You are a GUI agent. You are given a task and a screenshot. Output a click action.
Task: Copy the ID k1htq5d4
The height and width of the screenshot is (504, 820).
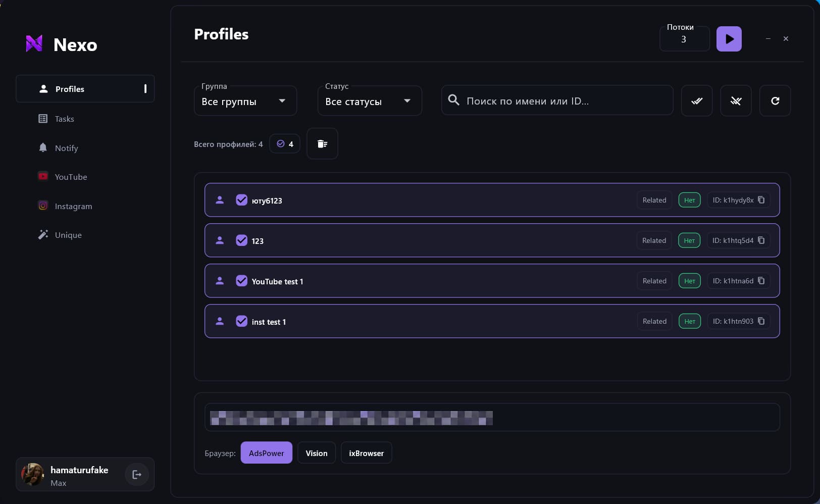[x=761, y=240]
